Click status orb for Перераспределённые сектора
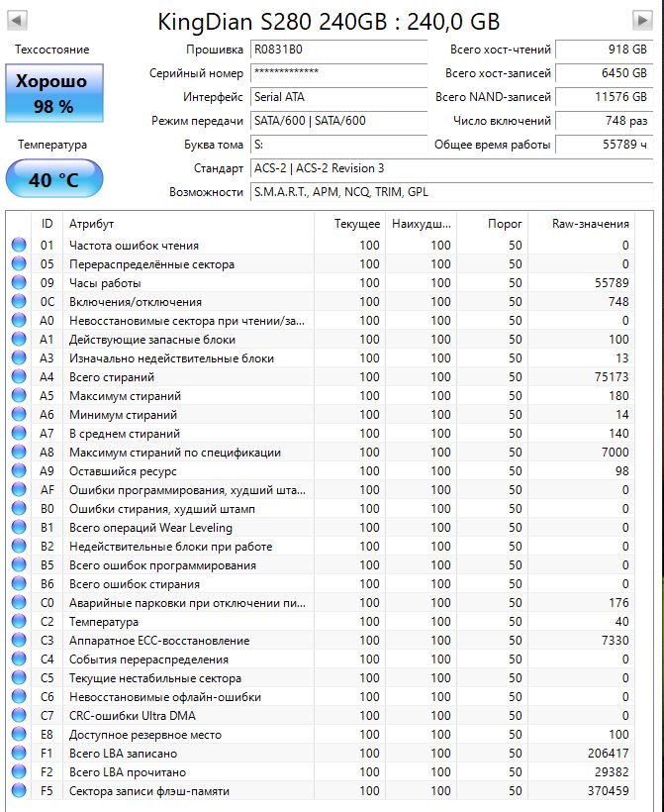The image size is (664, 812). click(x=19, y=263)
